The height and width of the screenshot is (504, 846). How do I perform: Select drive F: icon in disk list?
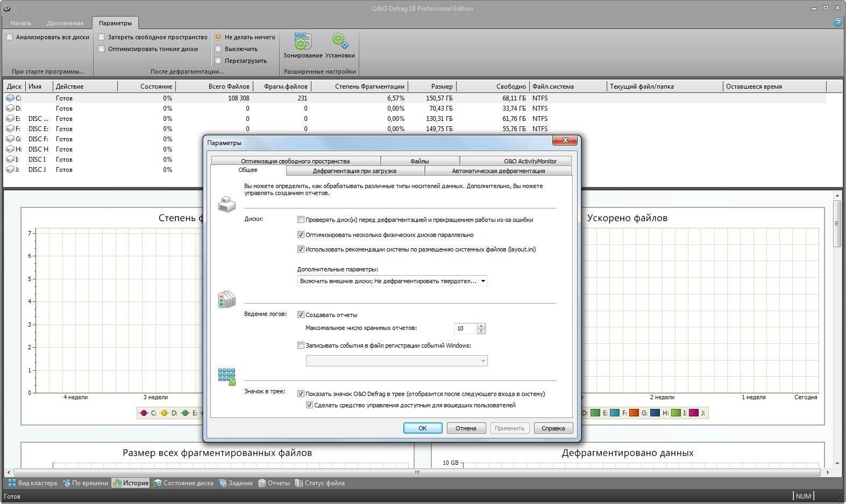click(x=10, y=129)
